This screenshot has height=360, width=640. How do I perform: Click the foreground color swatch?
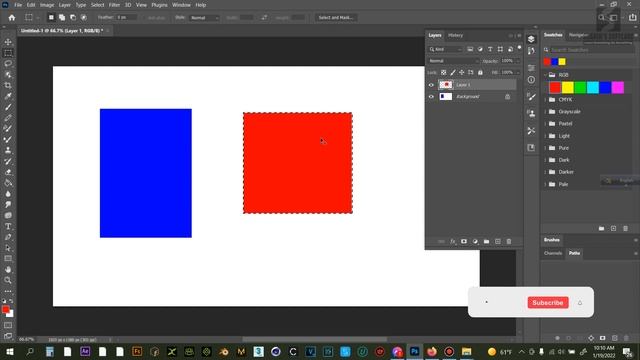[6, 309]
